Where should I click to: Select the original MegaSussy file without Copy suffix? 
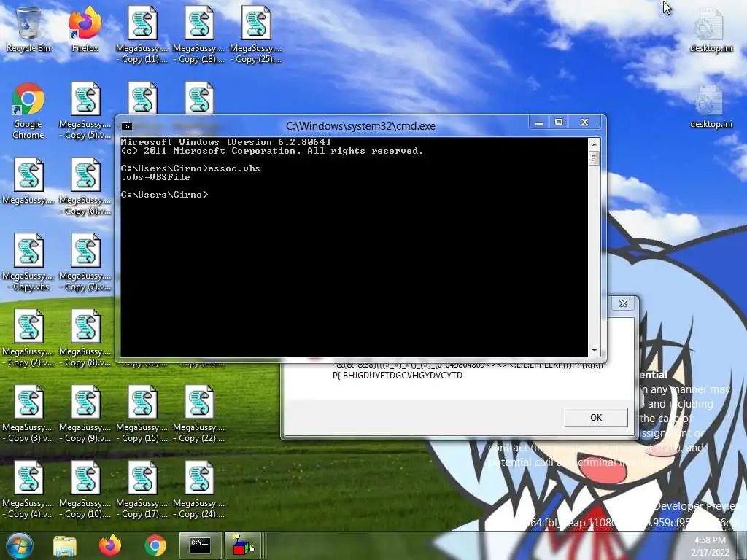point(28,181)
